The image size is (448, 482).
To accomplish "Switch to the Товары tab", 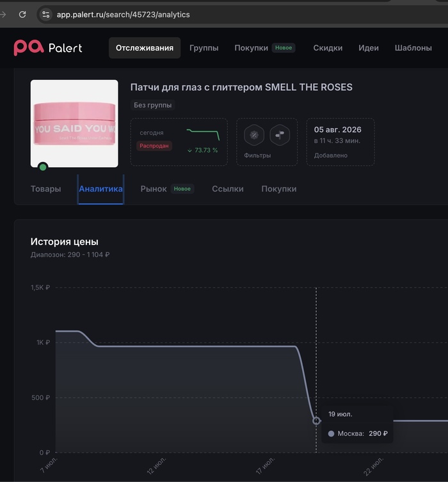I will [x=46, y=189].
